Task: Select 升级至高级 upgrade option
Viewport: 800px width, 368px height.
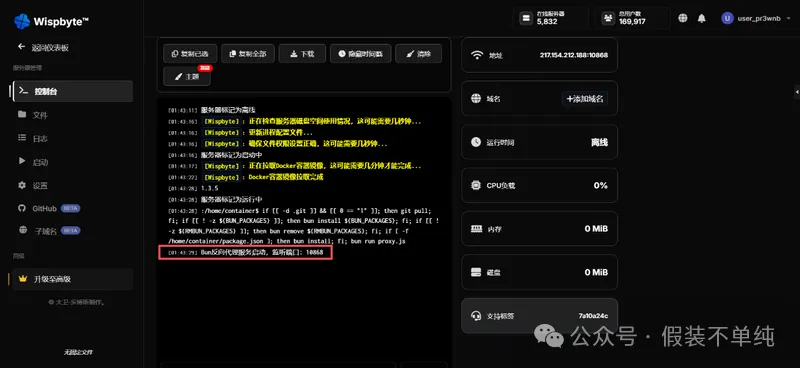Action: click(73, 279)
